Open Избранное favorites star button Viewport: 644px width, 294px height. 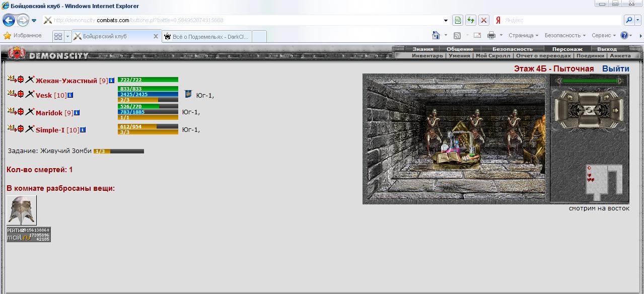tap(23, 36)
